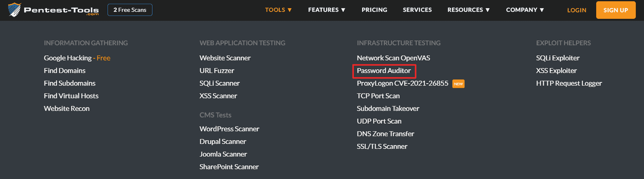Click the NEW badge beside ProxyLogon

458,84
